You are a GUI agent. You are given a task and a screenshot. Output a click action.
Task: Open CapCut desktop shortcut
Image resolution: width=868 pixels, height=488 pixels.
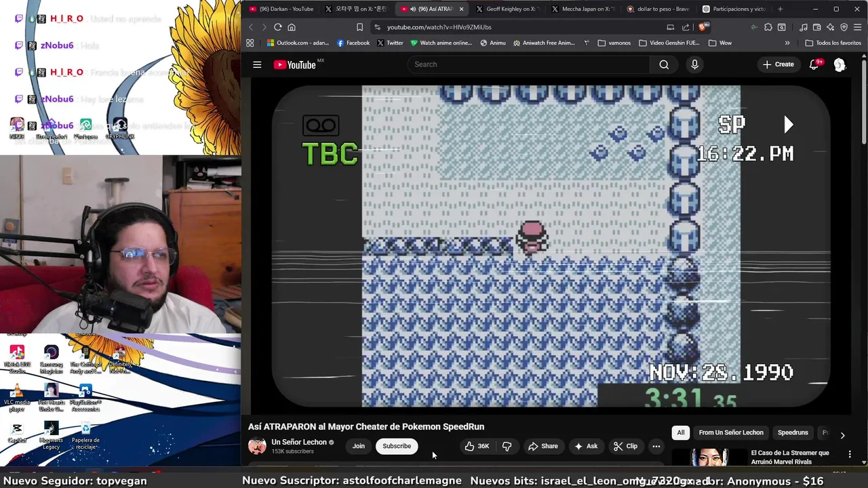click(x=17, y=432)
